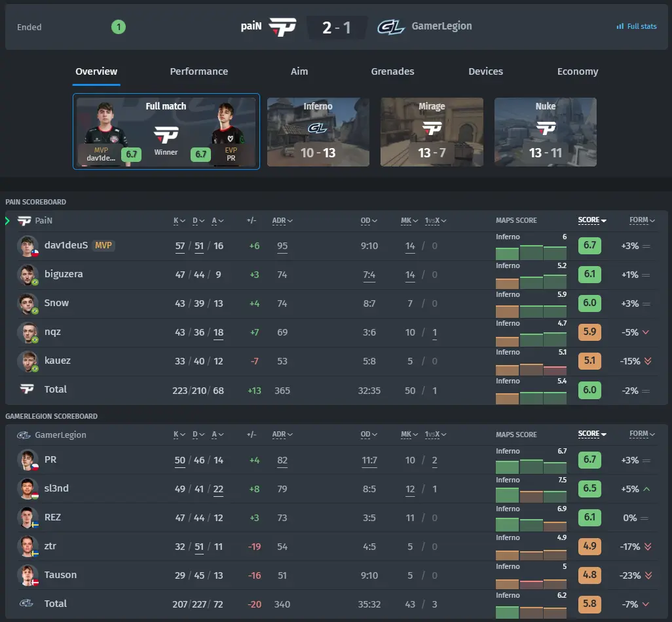
Task: Click dav1deuS 6.7 score badge
Action: tap(589, 245)
